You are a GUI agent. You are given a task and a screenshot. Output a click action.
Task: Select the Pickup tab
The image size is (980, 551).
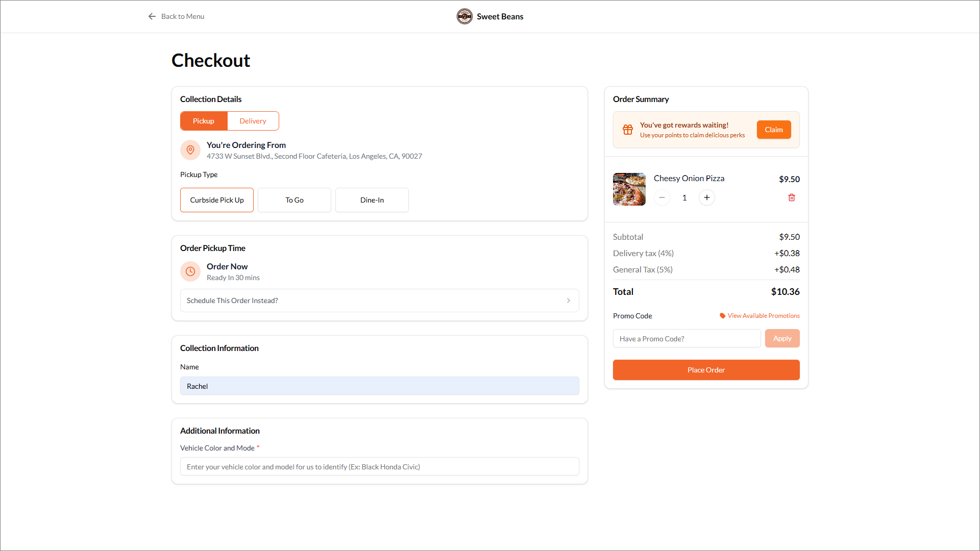pyautogui.click(x=204, y=121)
